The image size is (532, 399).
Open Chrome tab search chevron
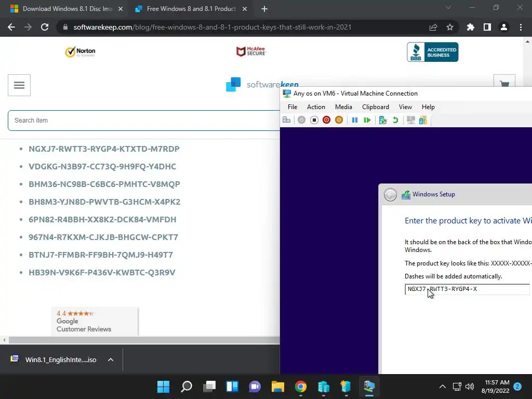448,7
